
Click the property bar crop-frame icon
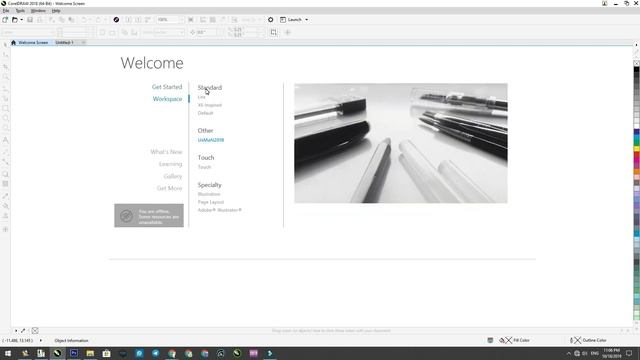tap(273, 32)
